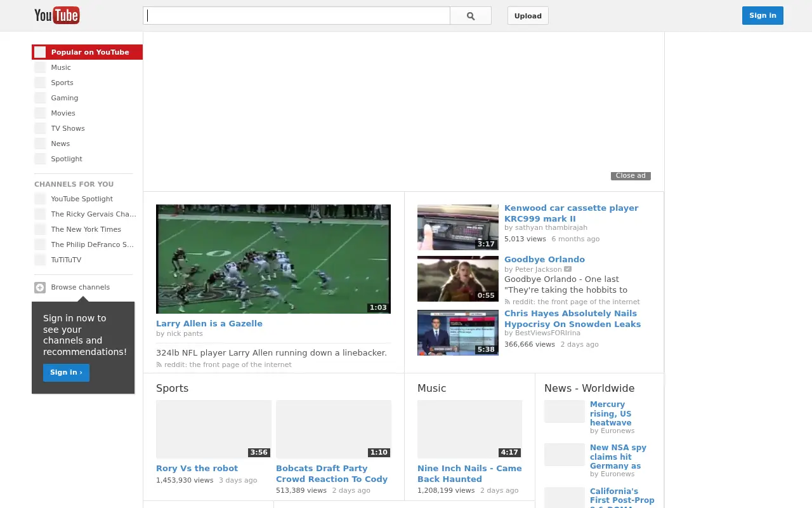
Task: Open the TuTiTuTV channel
Action: coord(87,260)
